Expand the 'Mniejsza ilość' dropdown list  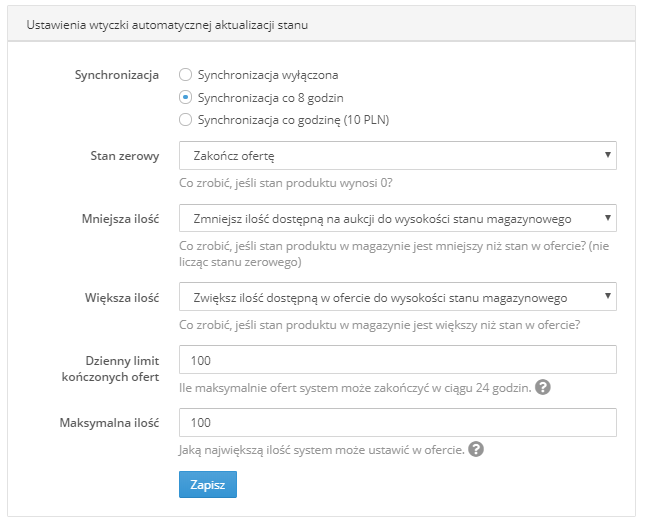click(398, 218)
